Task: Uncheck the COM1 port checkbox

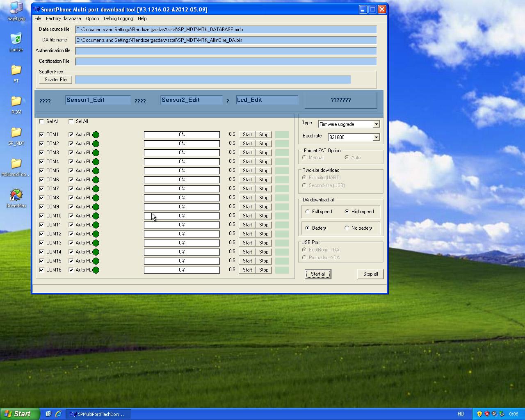Action: click(41, 135)
